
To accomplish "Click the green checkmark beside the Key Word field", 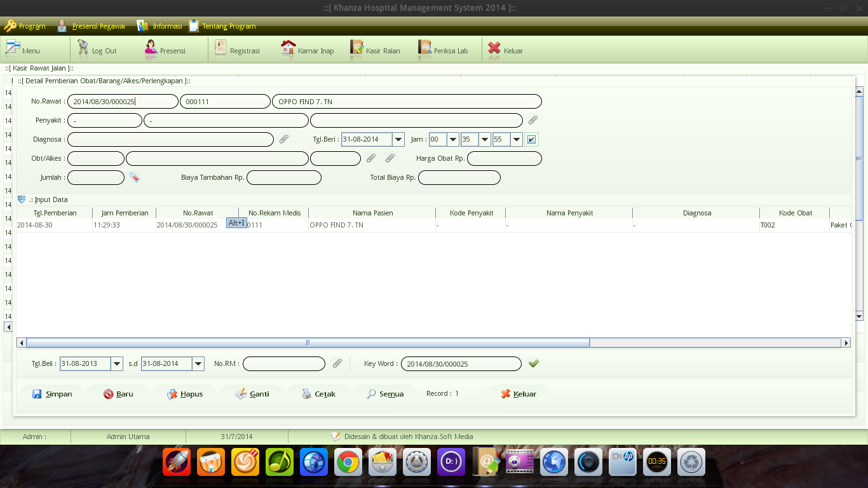I will [x=534, y=363].
